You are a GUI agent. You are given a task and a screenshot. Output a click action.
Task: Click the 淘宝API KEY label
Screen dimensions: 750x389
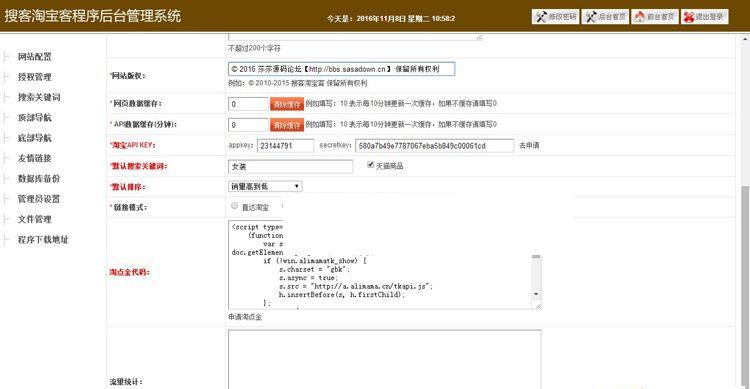133,145
